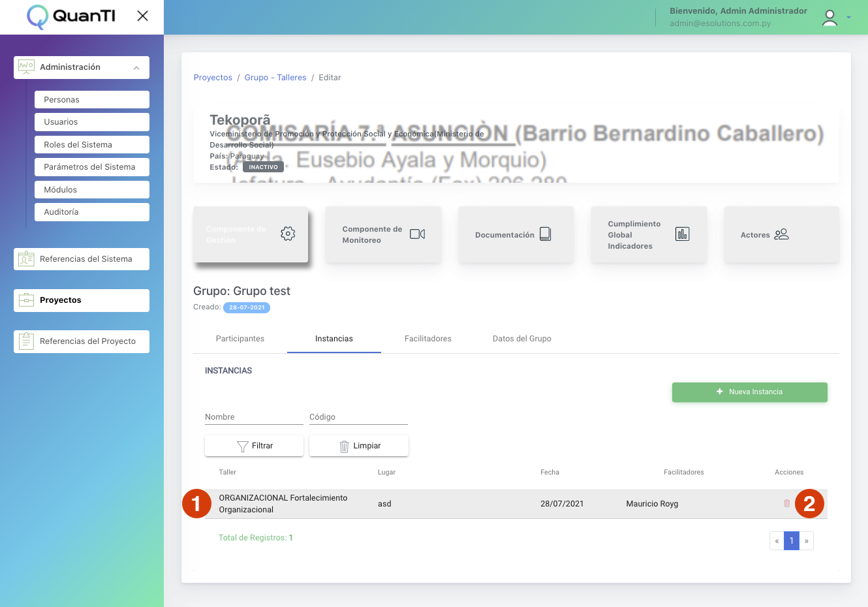
Task: Switch to the Facilitadores tab
Action: (x=428, y=339)
